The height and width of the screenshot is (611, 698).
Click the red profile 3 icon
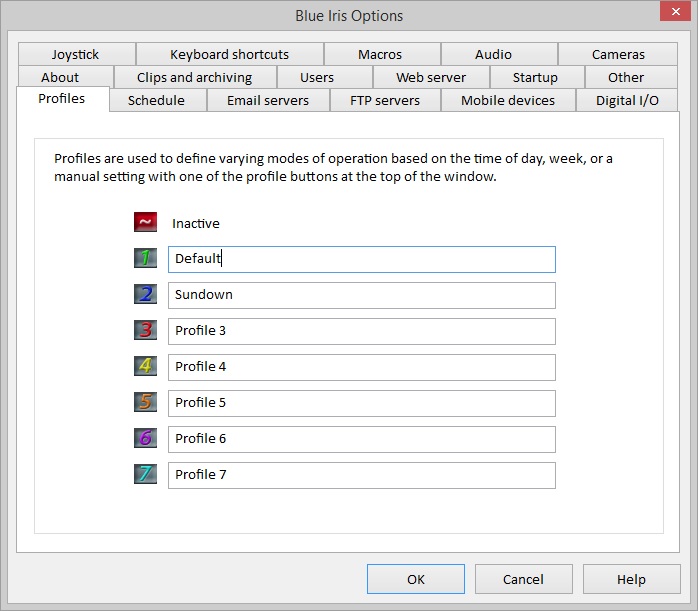[146, 330]
